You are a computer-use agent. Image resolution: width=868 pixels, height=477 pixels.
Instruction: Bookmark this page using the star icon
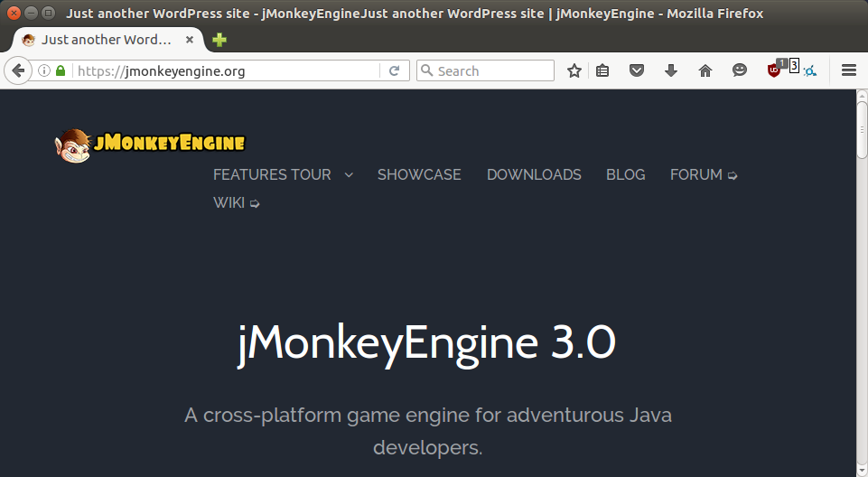(x=574, y=70)
